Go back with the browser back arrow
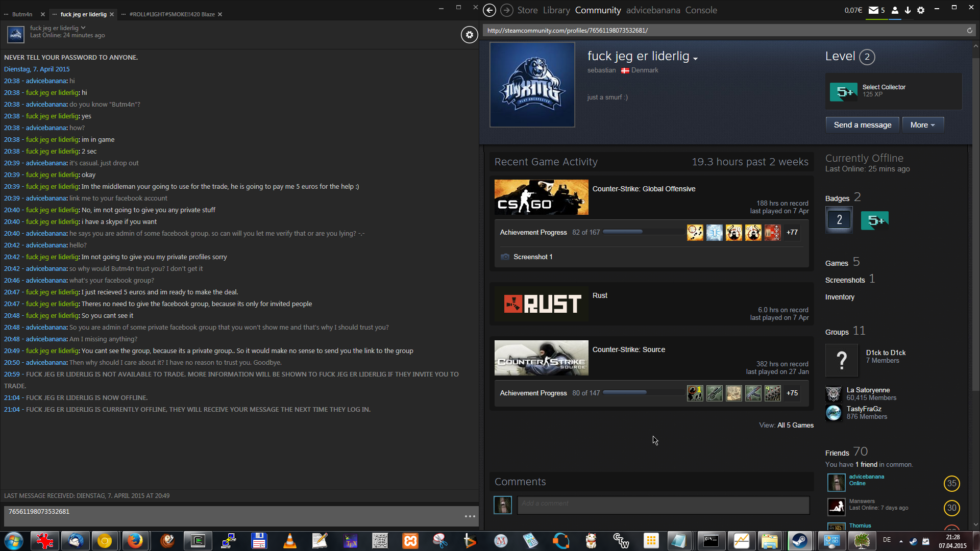The width and height of the screenshot is (980, 551). (x=489, y=10)
